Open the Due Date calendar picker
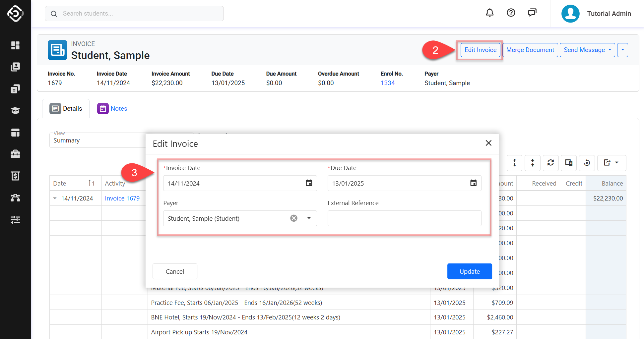 [473, 183]
